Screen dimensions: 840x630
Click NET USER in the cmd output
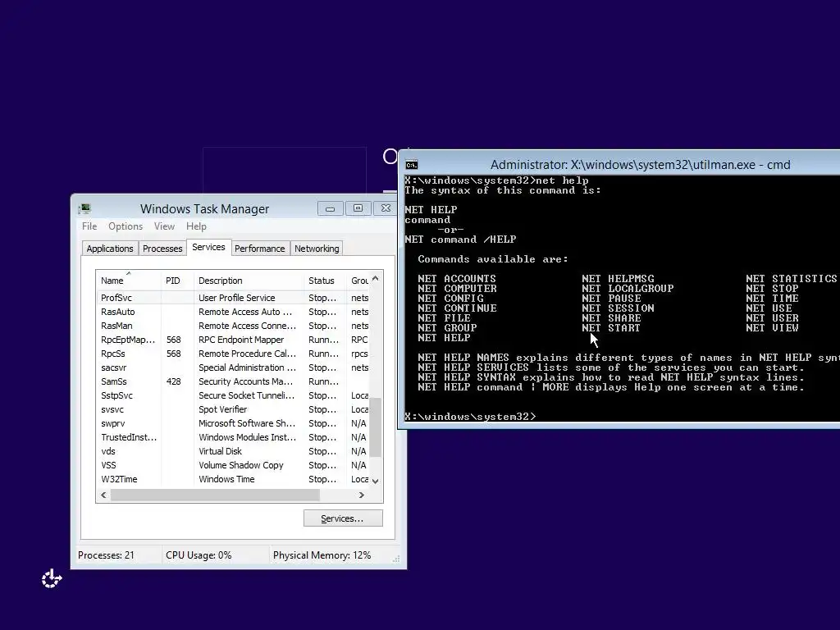pyautogui.click(x=772, y=317)
